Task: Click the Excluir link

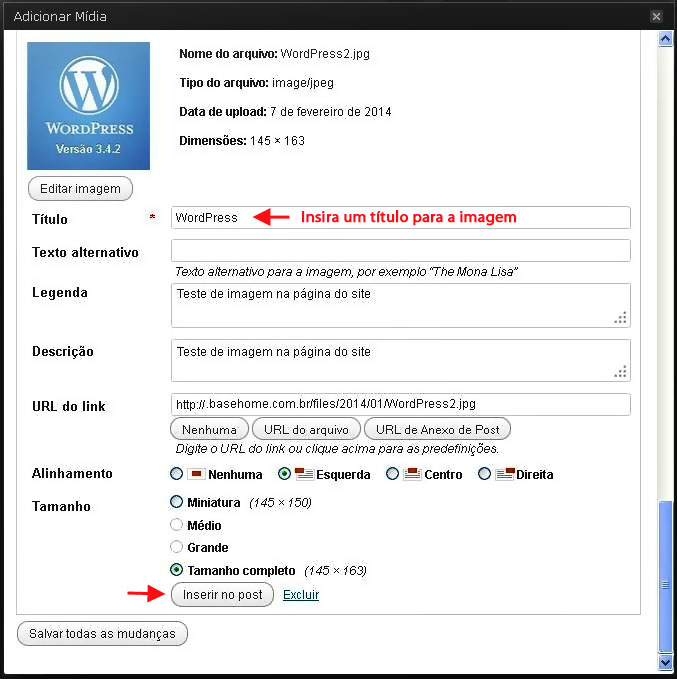Action: [301, 595]
